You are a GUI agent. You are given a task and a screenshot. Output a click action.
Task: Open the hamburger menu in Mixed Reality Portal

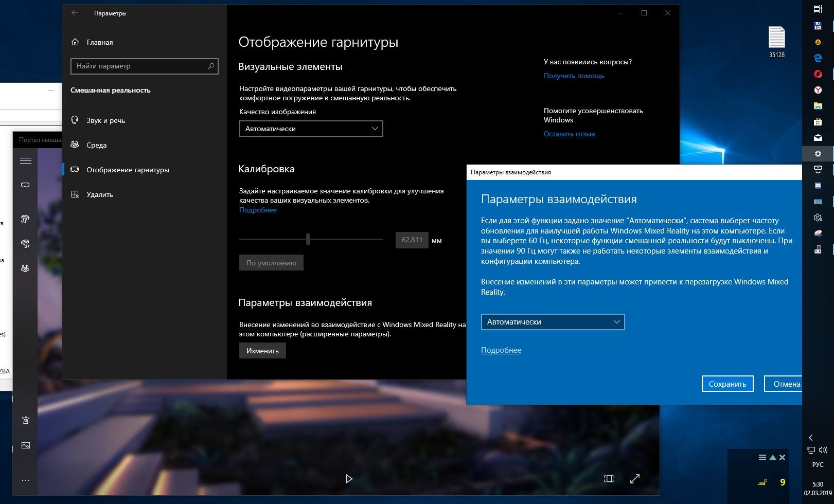[25, 160]
